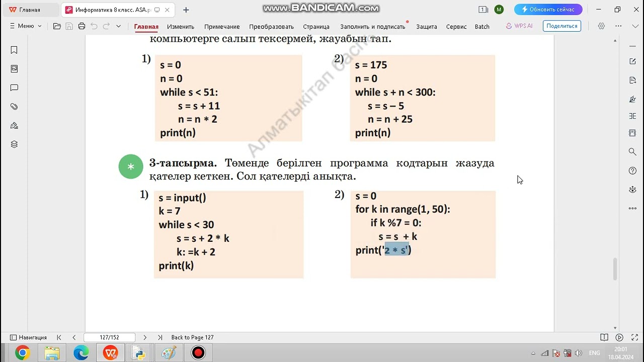Screen dimensions: 644x362
Task: Open the comments panel icon in sidebar
Action: point(14,88)
